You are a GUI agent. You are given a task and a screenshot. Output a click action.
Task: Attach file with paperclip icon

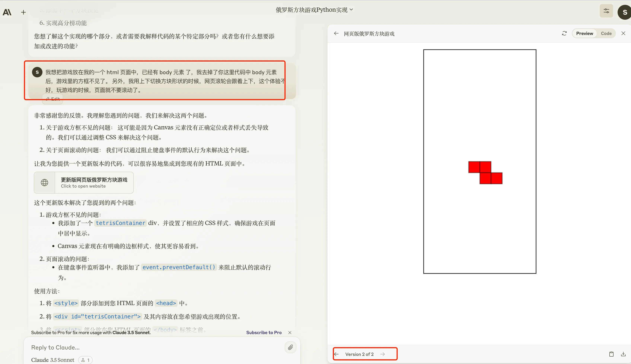click(x=290, y=347)
